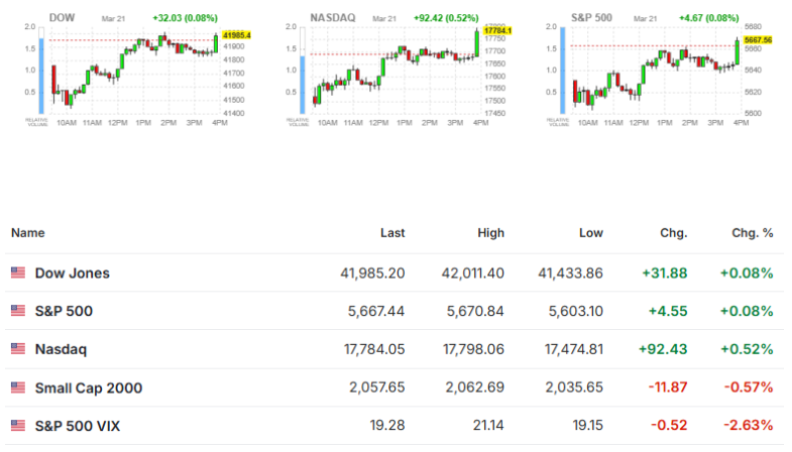
Task: Open the S&P 500 VIX link
Action: (77, 426)
